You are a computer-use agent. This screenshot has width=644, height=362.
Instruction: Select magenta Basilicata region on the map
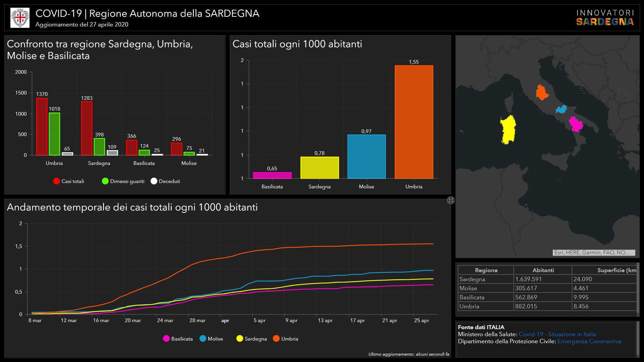(x=576, y=124)
